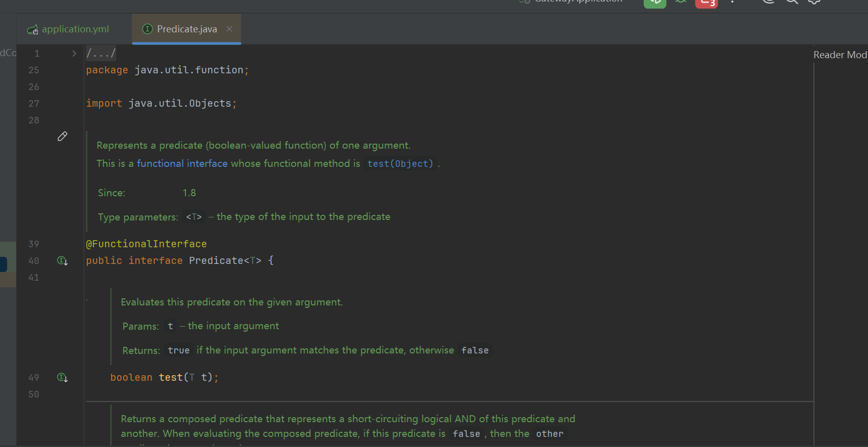Toggle rendered doc view with the pencil icon
Image resolution: width=868 pixels, height=447 pixels.
62,137
